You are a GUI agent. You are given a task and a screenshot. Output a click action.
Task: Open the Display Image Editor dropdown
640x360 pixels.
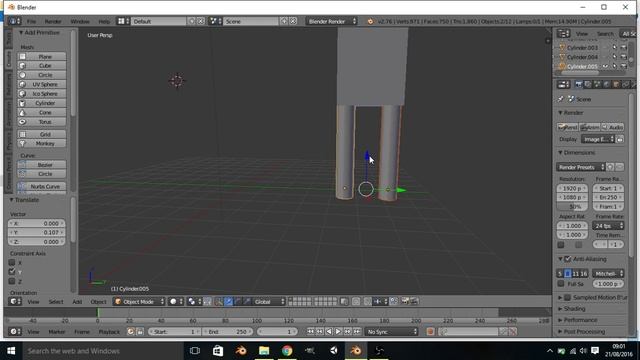(598, 139)
